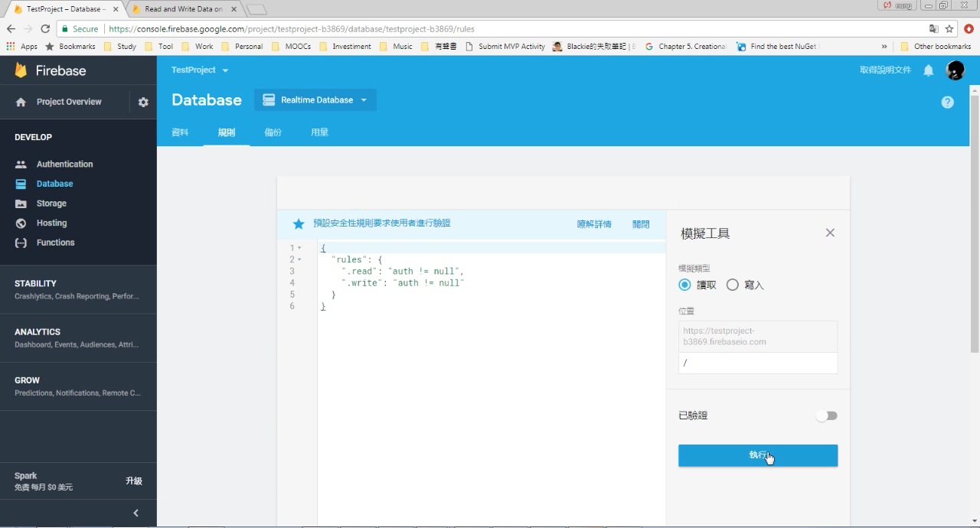980x528 pixels.
Task: Open the MOOCs bookmark folder
Action: pyautogui.click(x=292, y=47)
